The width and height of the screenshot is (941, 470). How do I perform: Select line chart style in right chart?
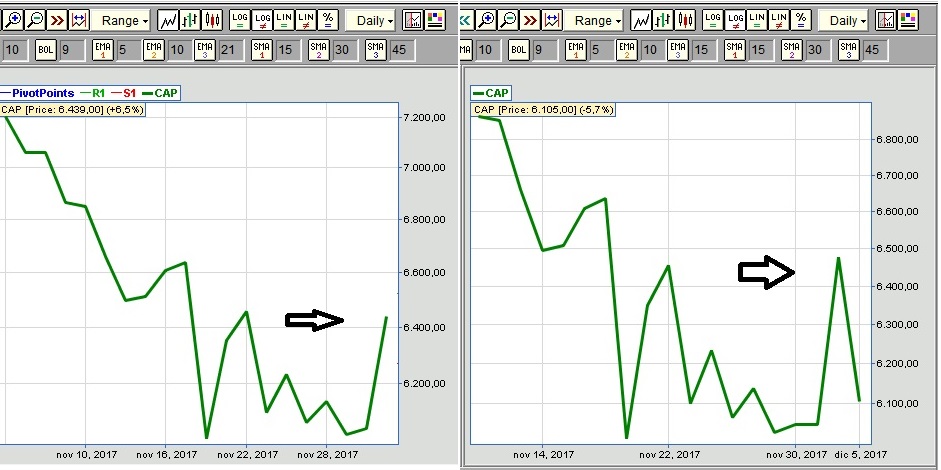point(641,20)
